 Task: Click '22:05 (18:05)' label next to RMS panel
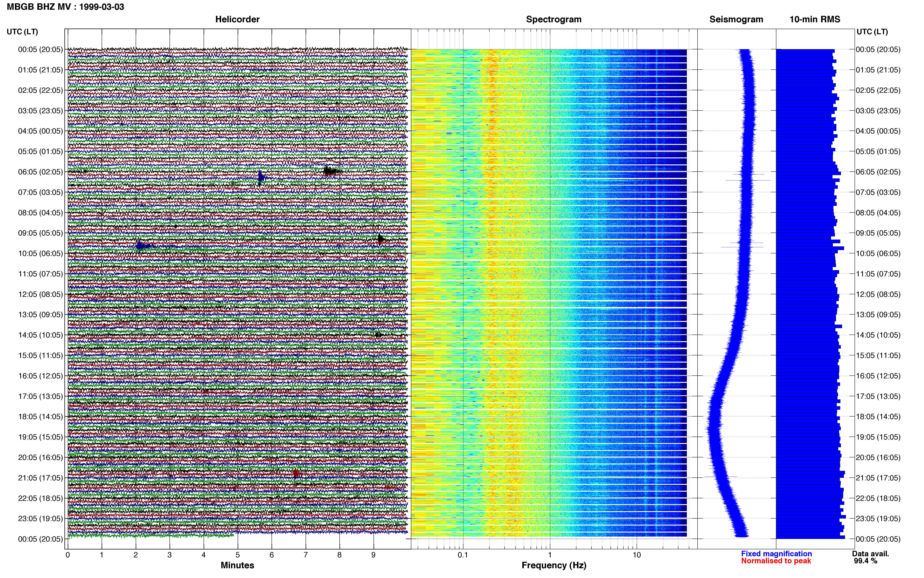878,498
